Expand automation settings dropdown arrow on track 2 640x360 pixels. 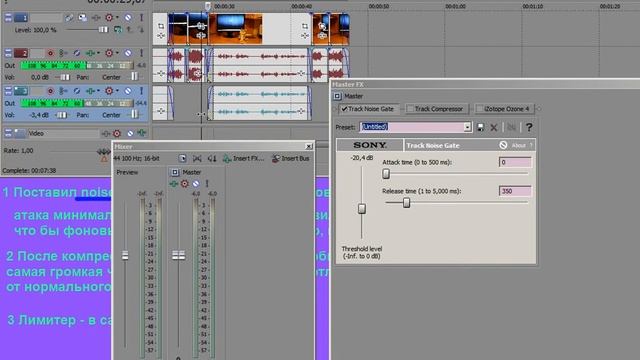(x=117, y=53)
